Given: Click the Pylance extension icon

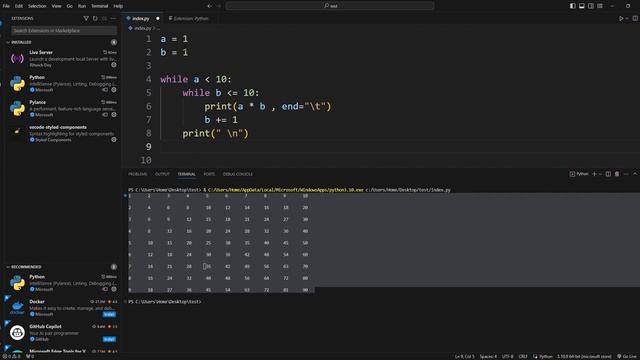Looking at the screenshot, I should (x=17, y=109).
